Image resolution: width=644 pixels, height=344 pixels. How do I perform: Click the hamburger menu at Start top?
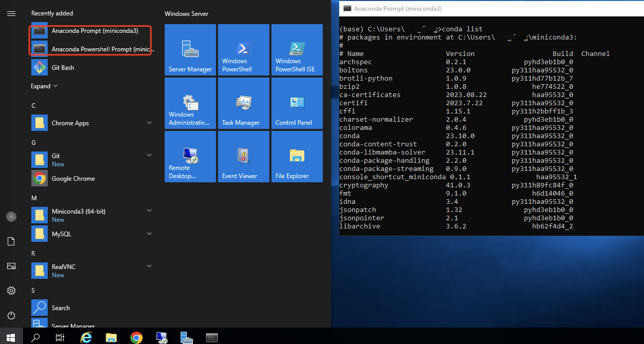pos(11,13)
